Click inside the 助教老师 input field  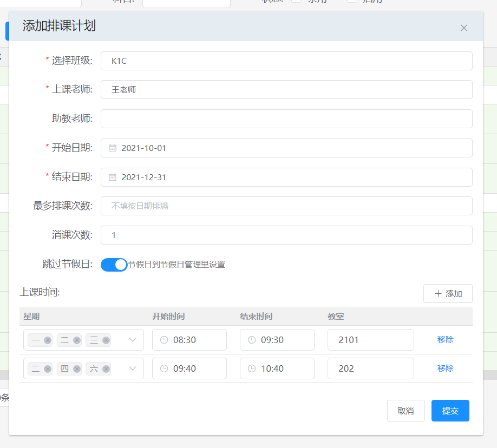[x=286, y=118]
